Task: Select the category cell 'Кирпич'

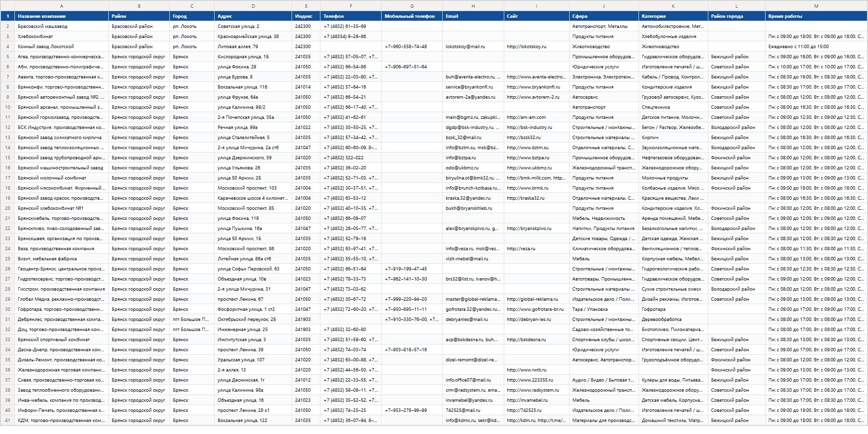Action: (673, 138)
